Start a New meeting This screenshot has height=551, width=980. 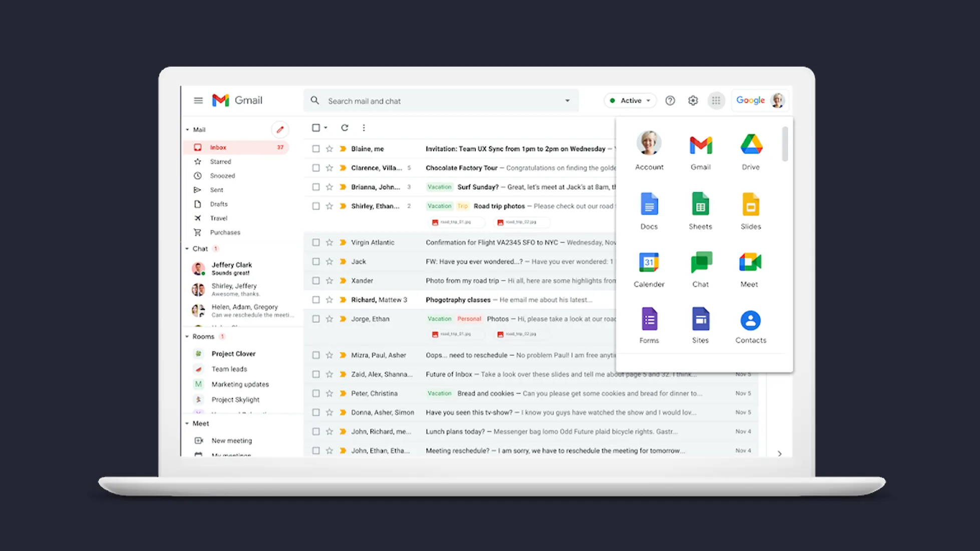[x=231, y=440]
